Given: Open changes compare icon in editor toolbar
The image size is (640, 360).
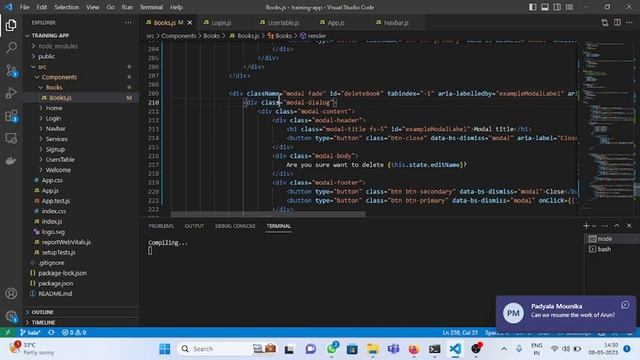Looking at the screenshot, I should (x=604, y=22).
